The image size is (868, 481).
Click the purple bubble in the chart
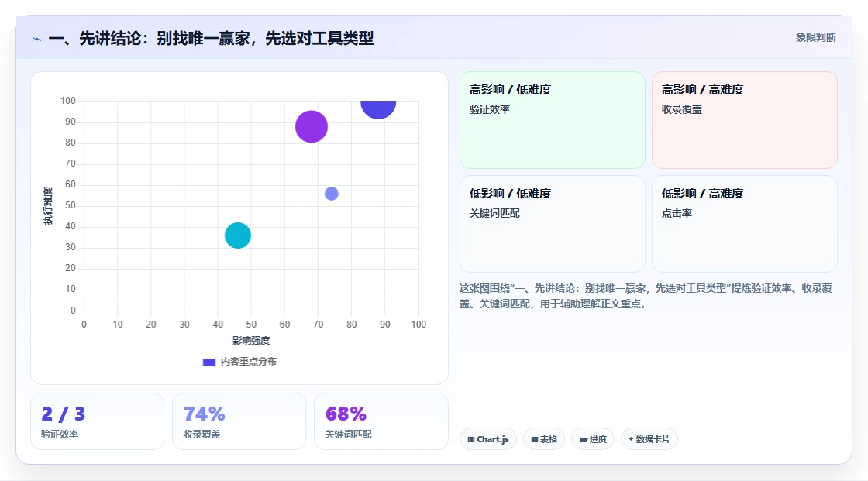pos(311,127)
